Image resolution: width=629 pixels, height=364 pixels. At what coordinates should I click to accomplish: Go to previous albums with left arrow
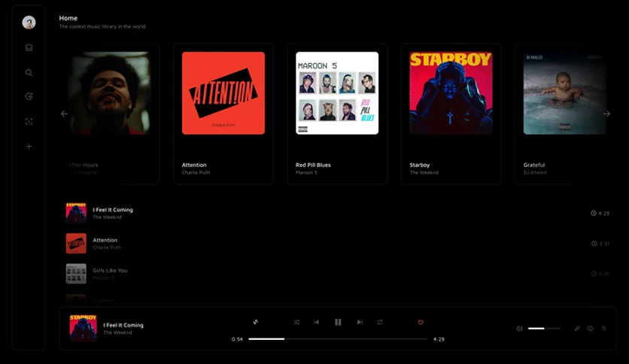[64, 114]
